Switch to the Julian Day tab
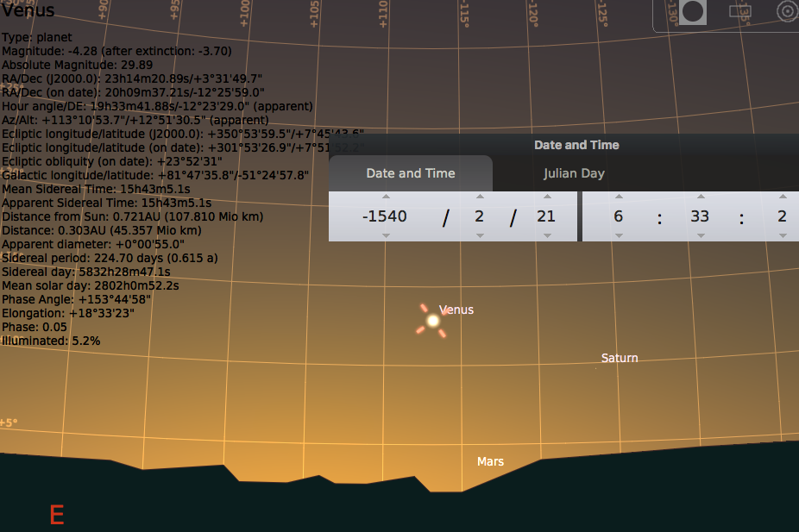The height and width of the screenshot is (532, 799). pos(574,173)
